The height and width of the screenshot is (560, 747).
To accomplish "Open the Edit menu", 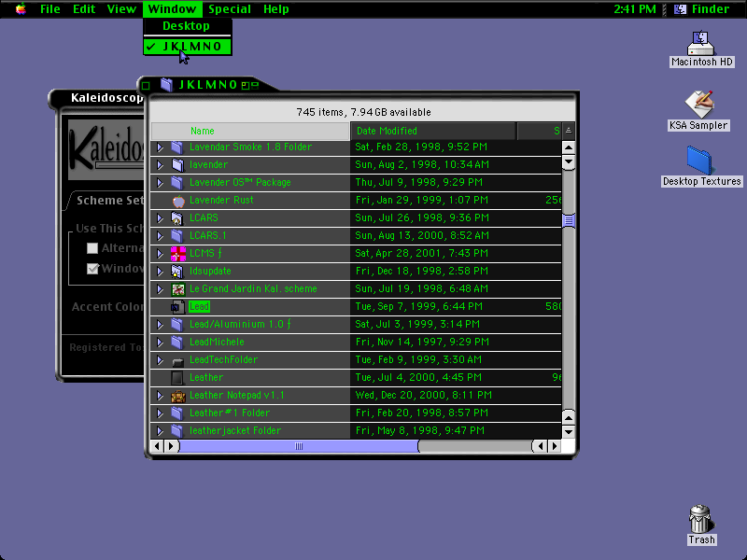I will [84, 9].
